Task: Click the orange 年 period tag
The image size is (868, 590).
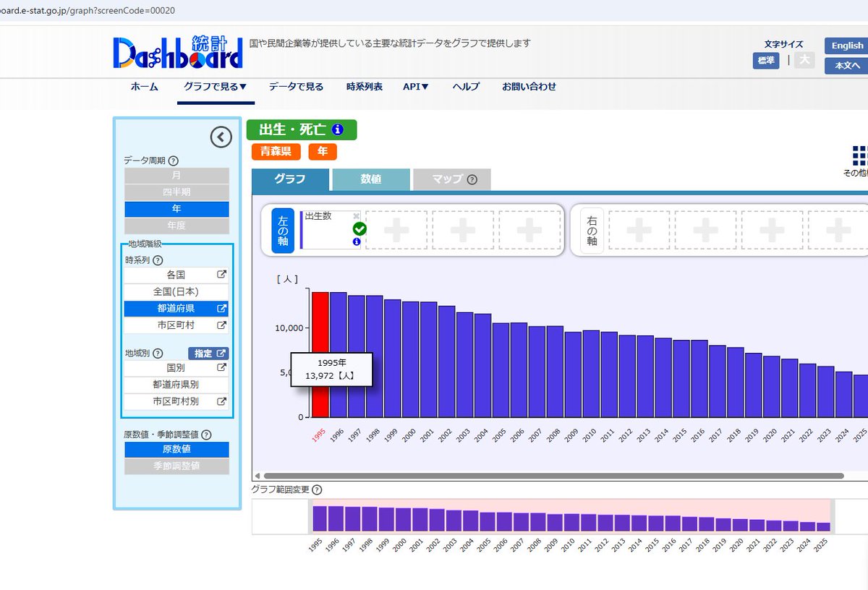Action: click(323, 152)
